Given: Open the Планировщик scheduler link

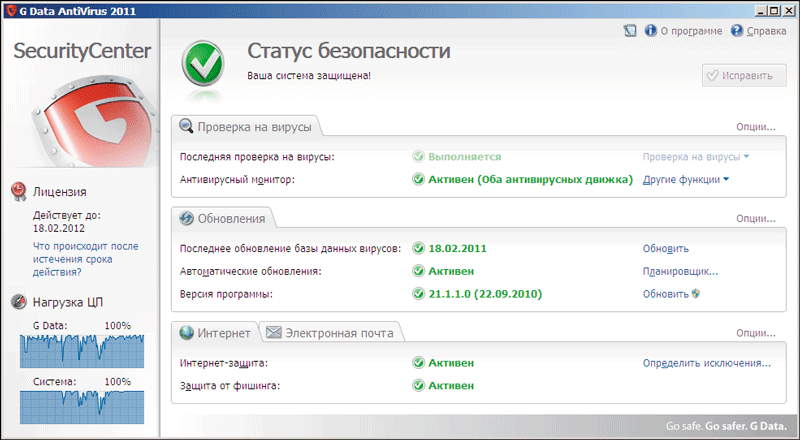Looking at the screenshot, I should pyautogui.click(x=680, y=271).
